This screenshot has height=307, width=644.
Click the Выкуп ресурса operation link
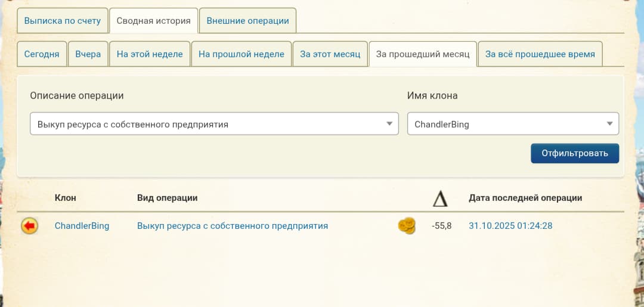(x=233, y=226)
